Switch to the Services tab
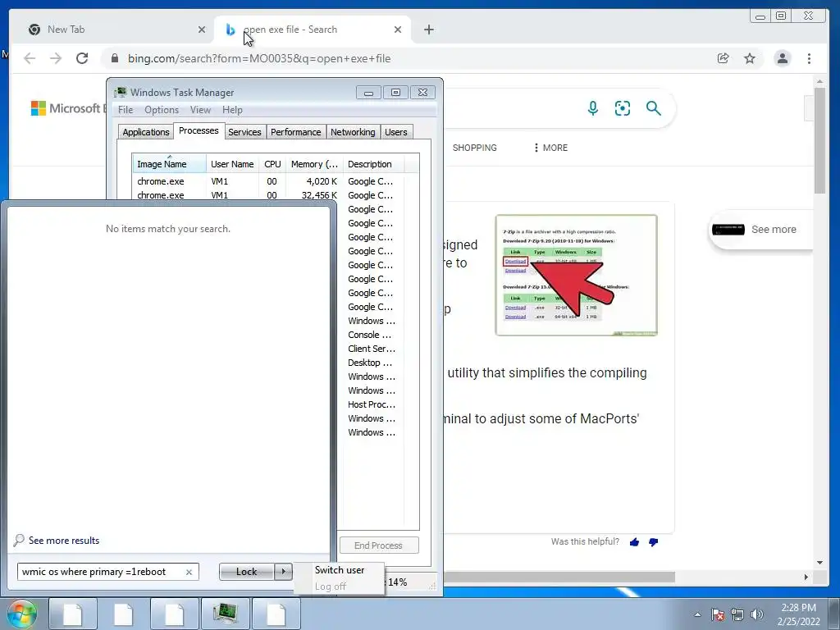The width and height of the screenshot is (840, 630). click(244, 132)
